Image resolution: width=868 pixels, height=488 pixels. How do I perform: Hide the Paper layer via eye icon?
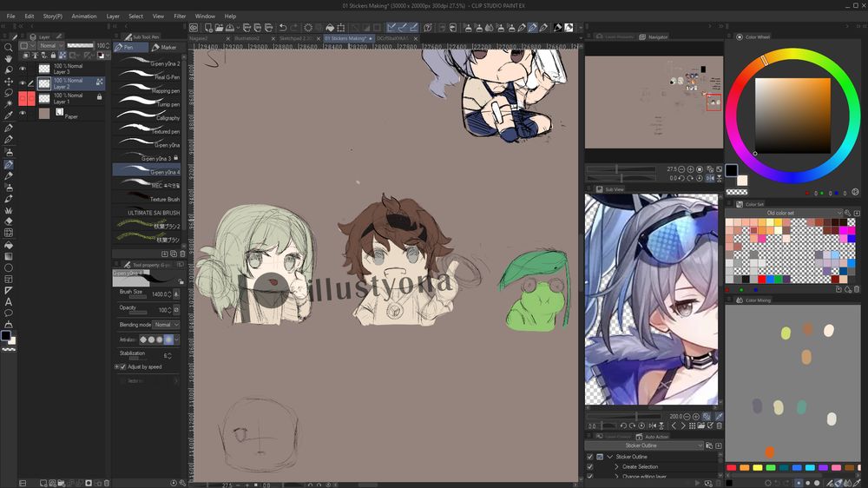[23, 113]
